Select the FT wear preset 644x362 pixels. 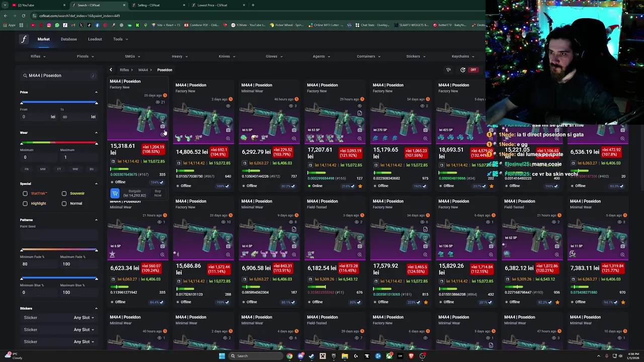59,169
